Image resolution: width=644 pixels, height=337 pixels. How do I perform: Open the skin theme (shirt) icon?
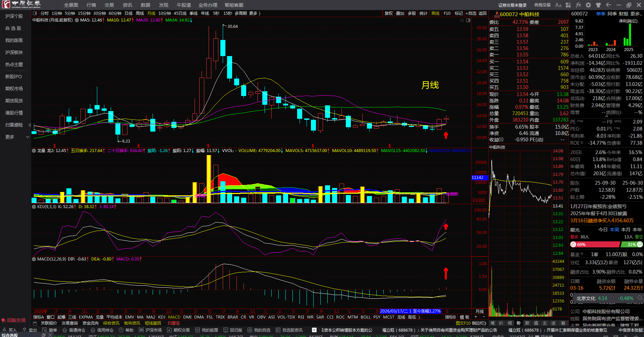pos(598,5)
